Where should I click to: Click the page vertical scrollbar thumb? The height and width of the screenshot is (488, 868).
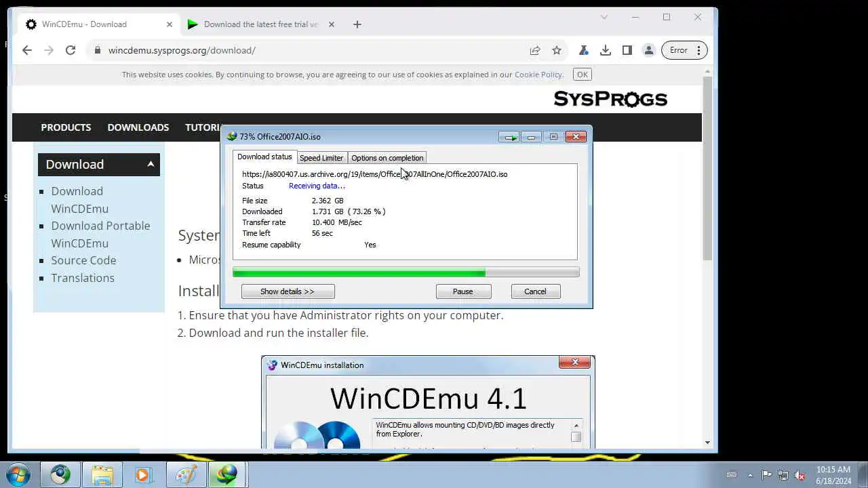pos(707,167)
